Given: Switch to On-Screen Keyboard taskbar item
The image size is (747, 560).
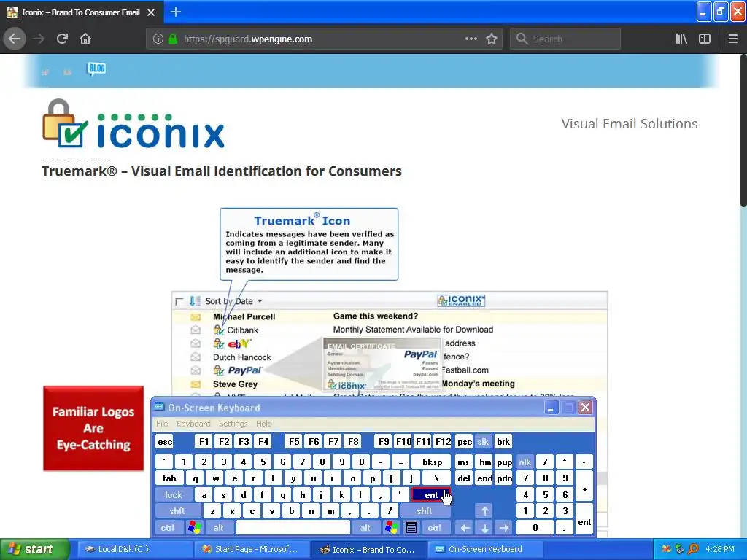Looking at the screenshot, I should [485, 549].
